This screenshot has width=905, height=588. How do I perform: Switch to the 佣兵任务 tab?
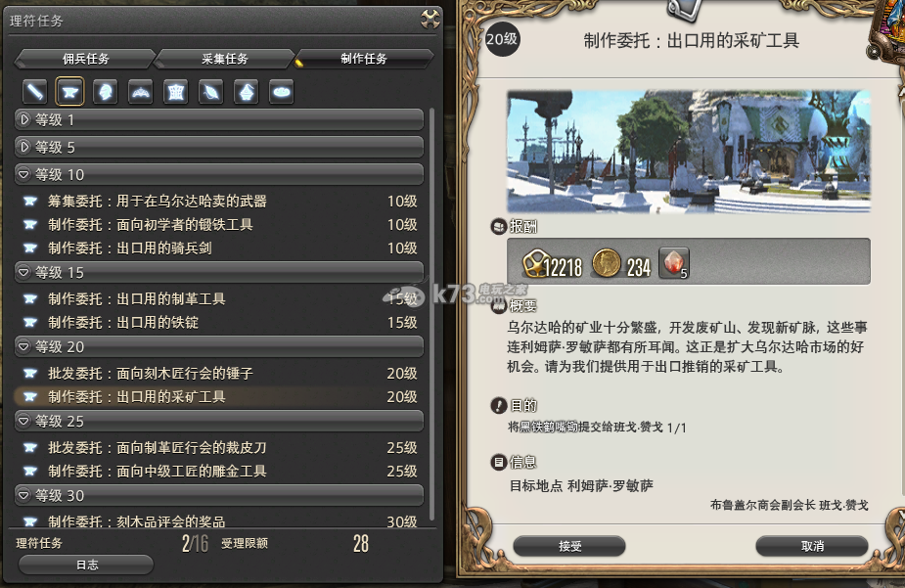pos(85,59)
